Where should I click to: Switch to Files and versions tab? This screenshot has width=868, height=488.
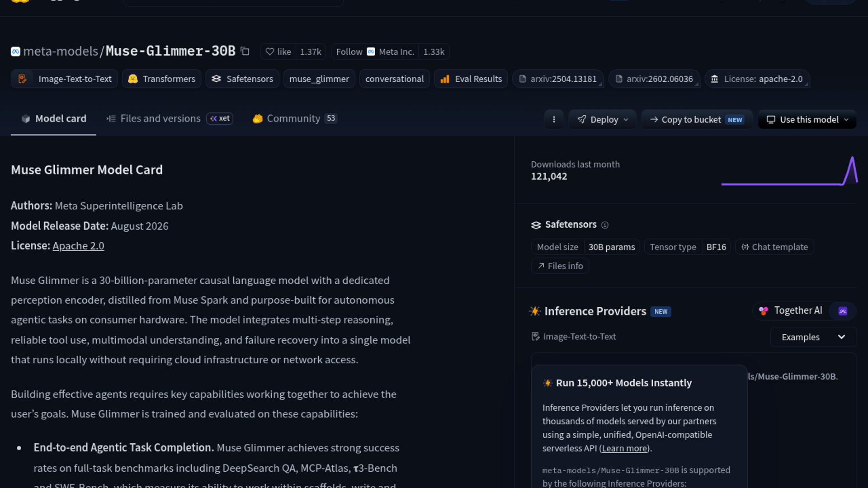click(x=170, y=118)
